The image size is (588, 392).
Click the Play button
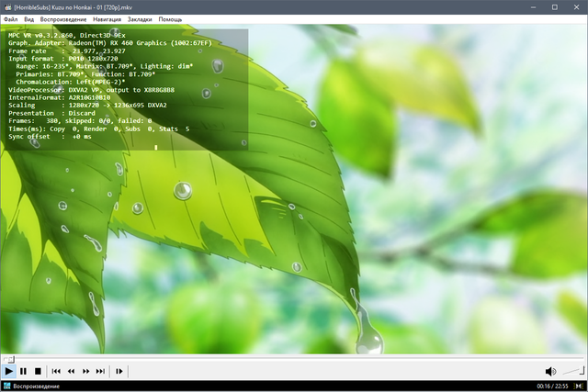point(8,371)
